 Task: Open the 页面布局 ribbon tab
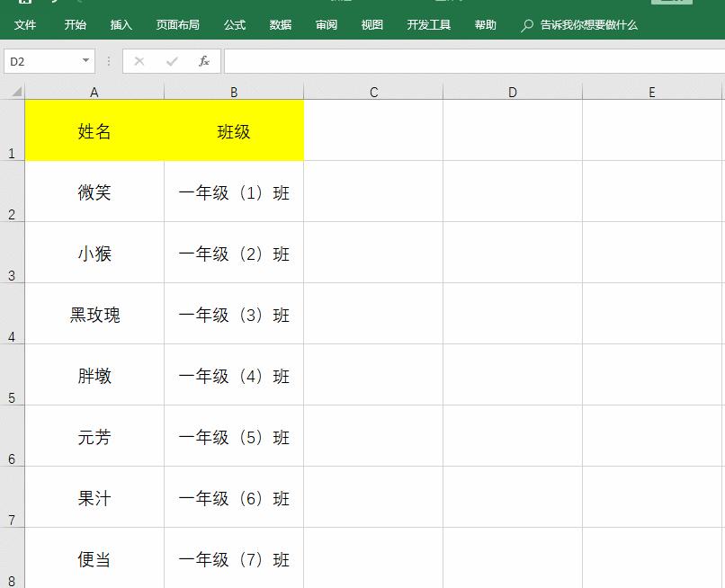(x=178, y=25)
